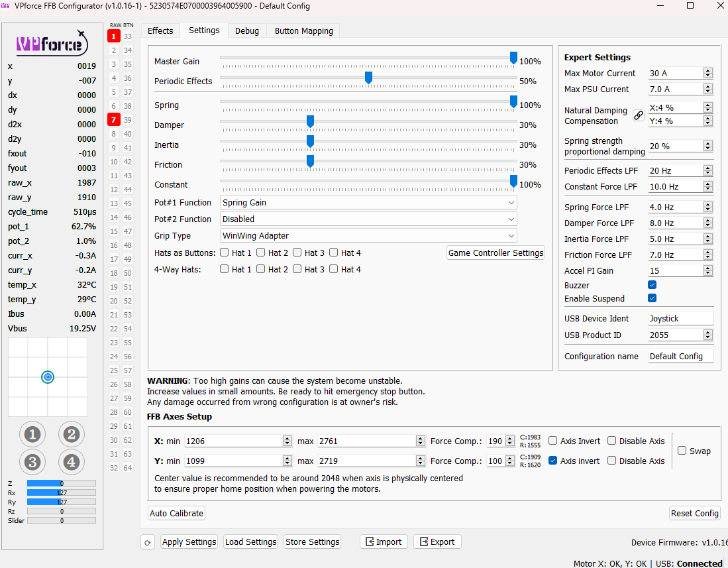Screen dimensions: 728x568
Task: Open the Pot#1 Function dropdown
Action: [x=368, y=203]
